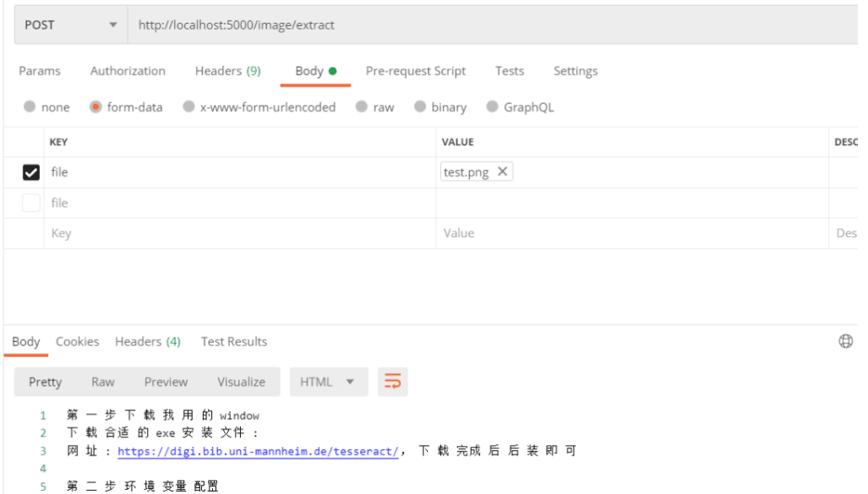Open the Test Results tab
This screenshot has height=494, width=868.
[233, 342]
